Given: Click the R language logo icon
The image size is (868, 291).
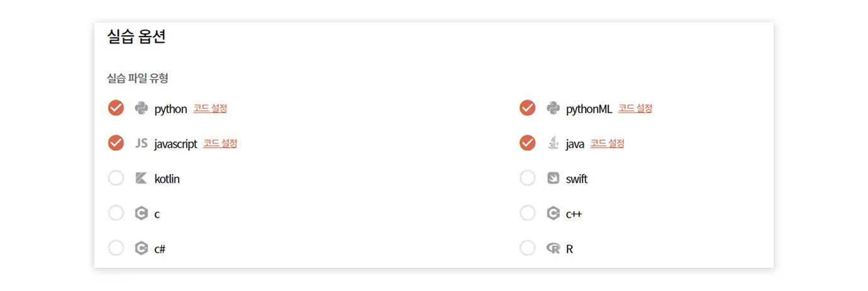Looking at the screenshot, I should pos(553,248).
